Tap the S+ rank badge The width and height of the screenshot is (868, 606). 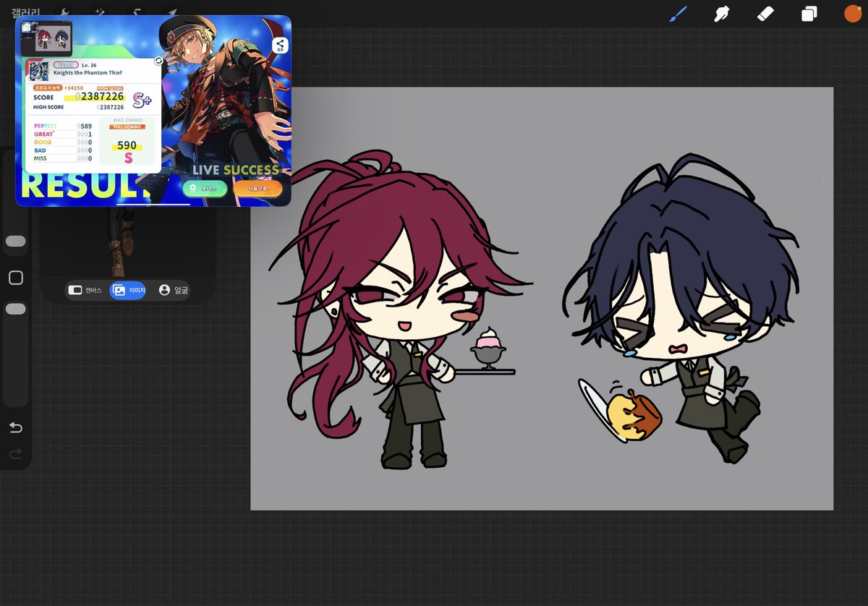tap(142, 101)
